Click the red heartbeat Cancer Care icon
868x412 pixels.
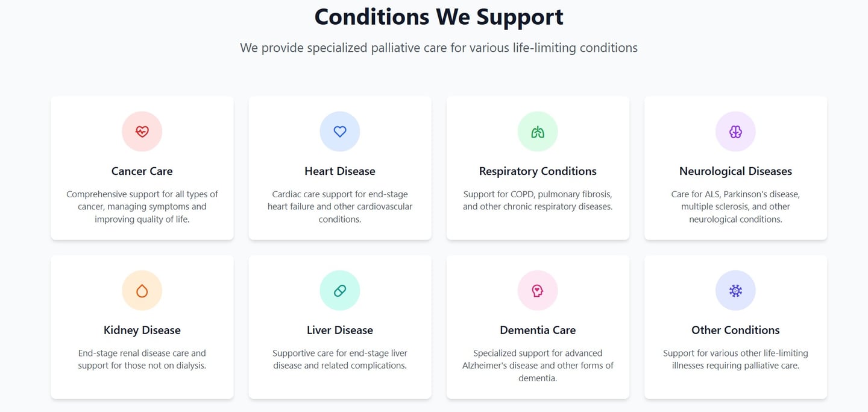[142, 132]
